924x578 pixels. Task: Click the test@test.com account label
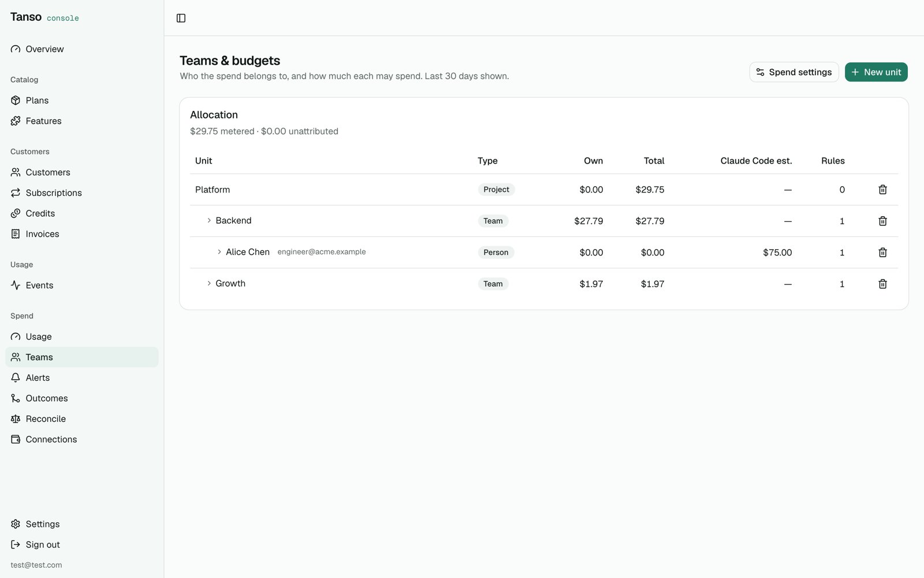tap(36, 565)
